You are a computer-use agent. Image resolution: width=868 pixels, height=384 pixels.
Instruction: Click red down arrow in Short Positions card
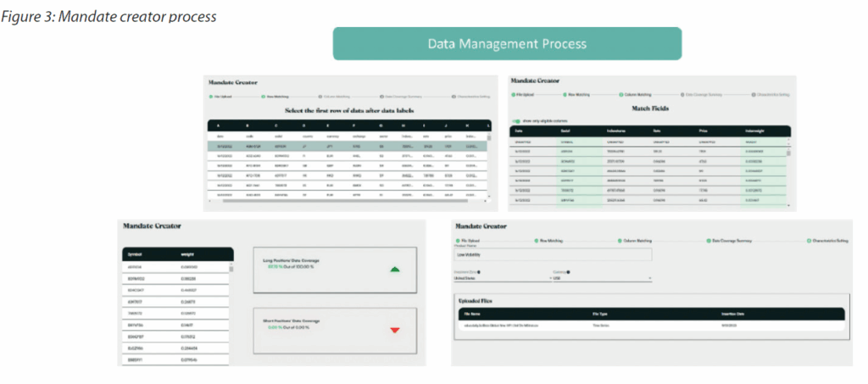coord(394,330)
